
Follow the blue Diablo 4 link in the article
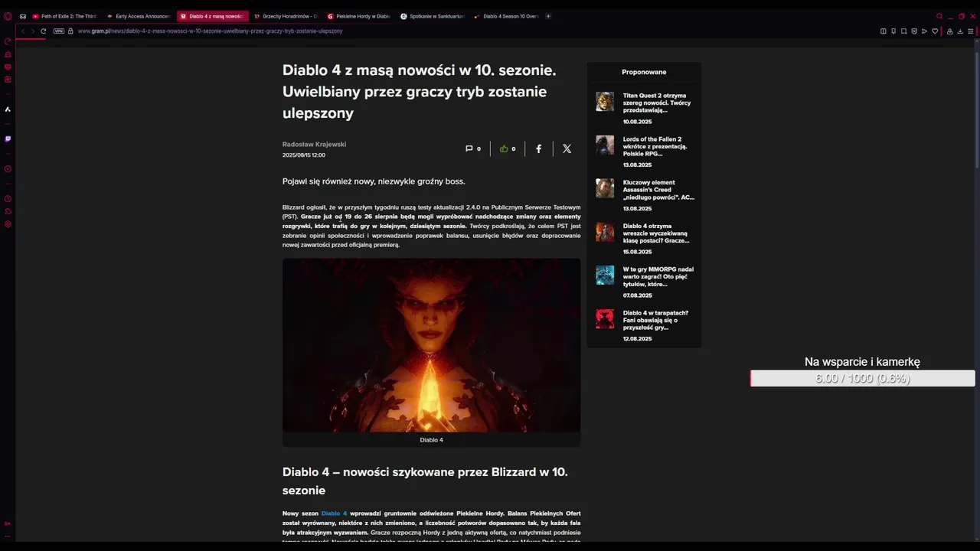click(334, 514)
